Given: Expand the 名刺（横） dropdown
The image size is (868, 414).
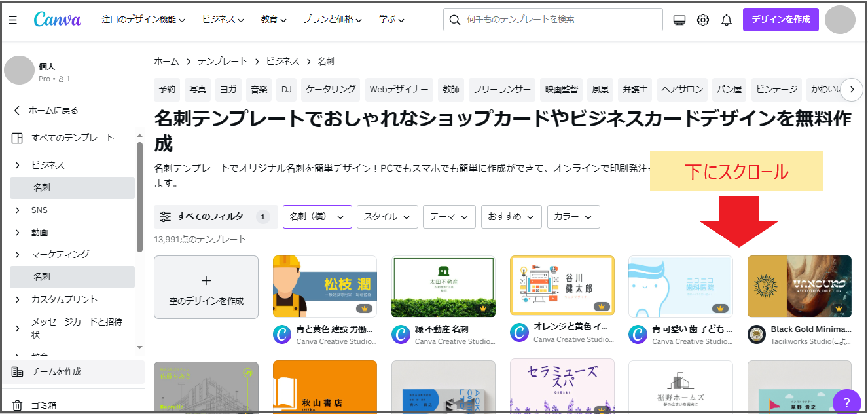Looking at the screenshot, I should coord(317,217).
